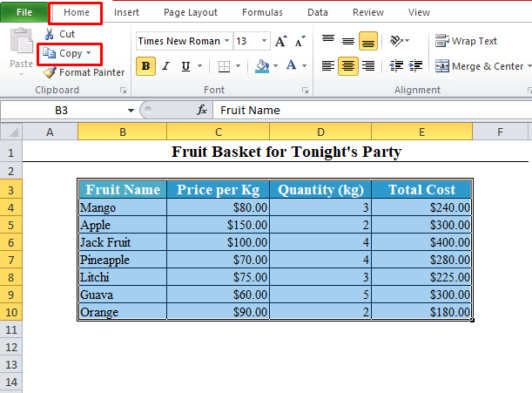
Task: Expand fill color dropdown arrow
Action: tap(275, 66)
